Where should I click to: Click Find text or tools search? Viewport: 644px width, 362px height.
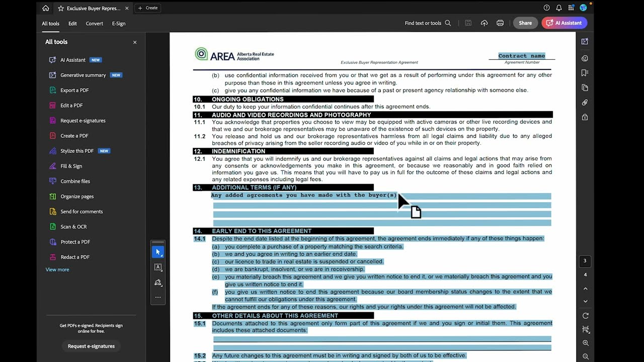[428, 23]
